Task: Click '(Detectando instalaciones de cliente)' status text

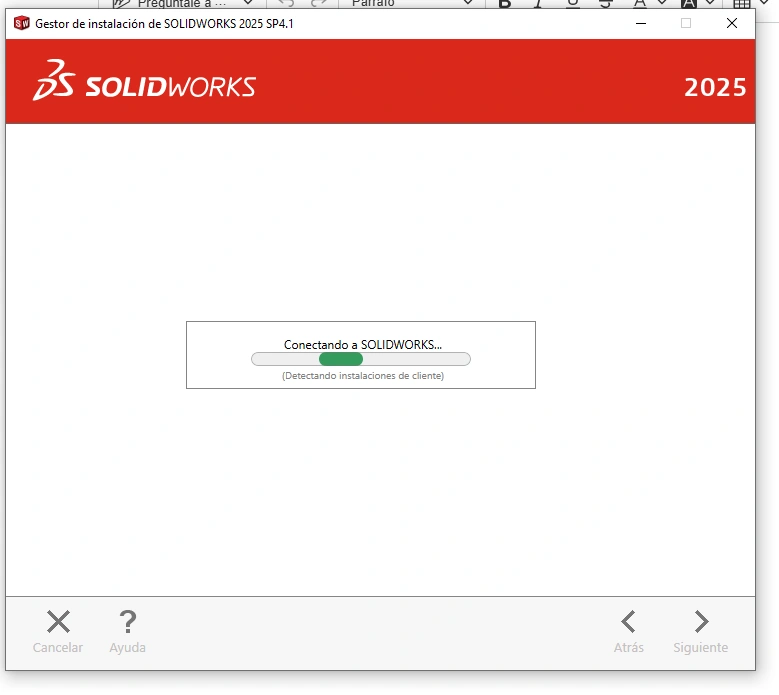Action: tap(363, 376)
